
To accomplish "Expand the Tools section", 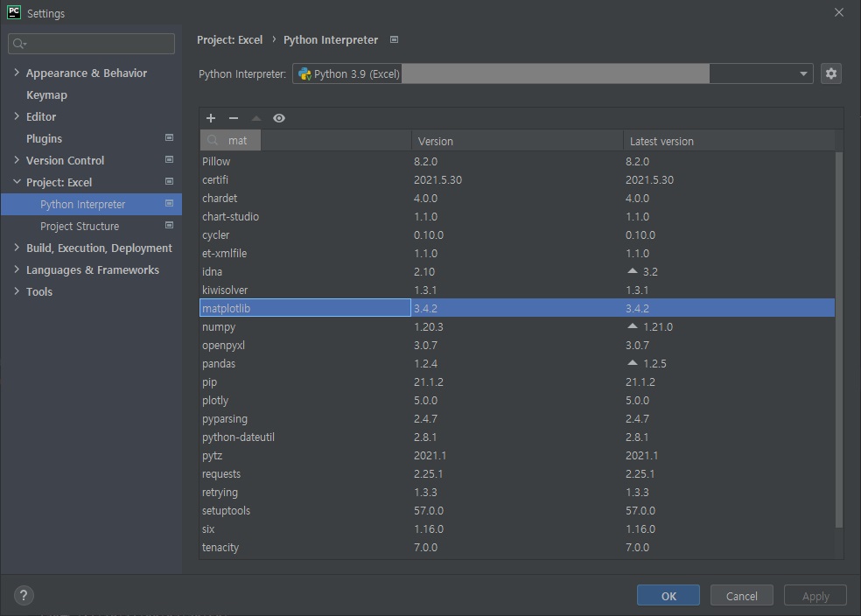I will click(x=17, y=291).
